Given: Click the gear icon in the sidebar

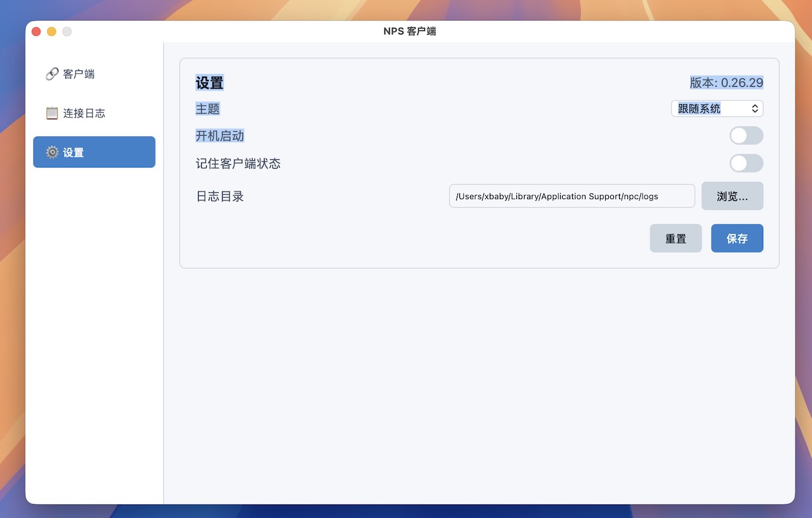Looking at the screenshot, I should [x=52, y=153].
